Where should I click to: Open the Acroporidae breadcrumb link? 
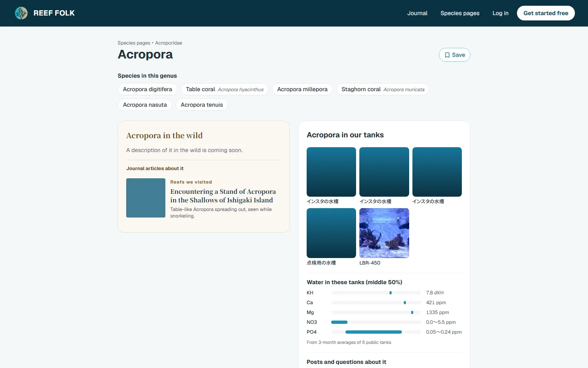tap(169, 43)
